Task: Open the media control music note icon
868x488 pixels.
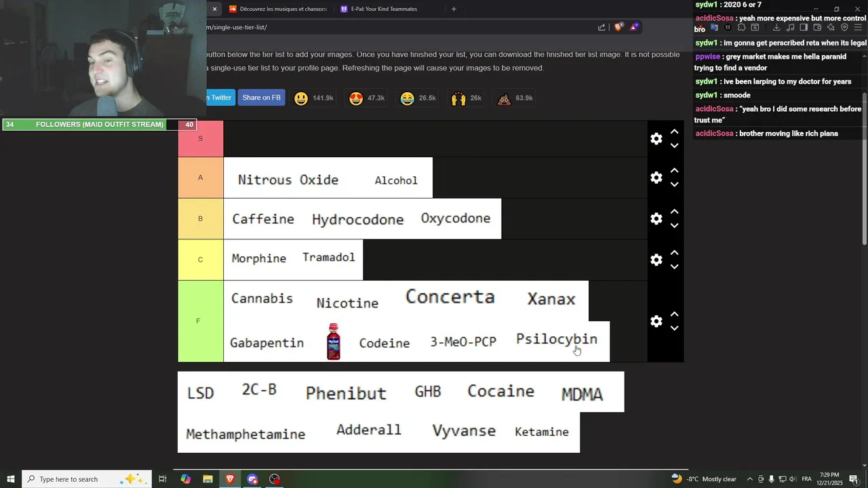Action: pyautogui.click(x=790, y=28)
